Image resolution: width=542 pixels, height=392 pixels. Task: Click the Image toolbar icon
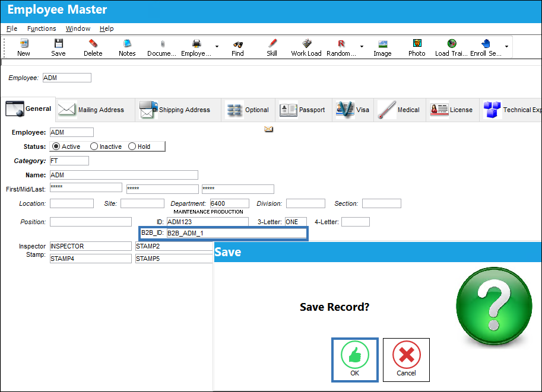[x=383, y=44]
